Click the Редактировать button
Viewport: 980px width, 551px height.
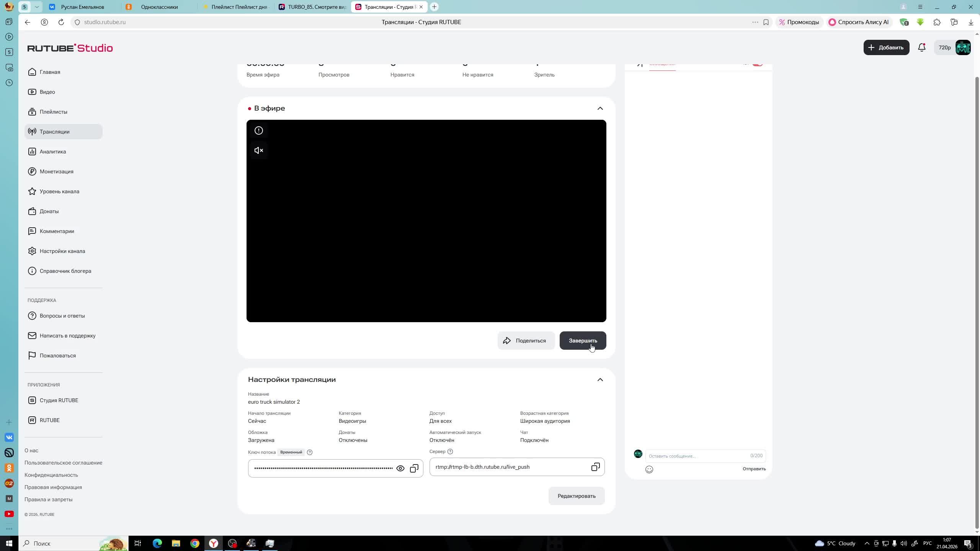point(576,496)
